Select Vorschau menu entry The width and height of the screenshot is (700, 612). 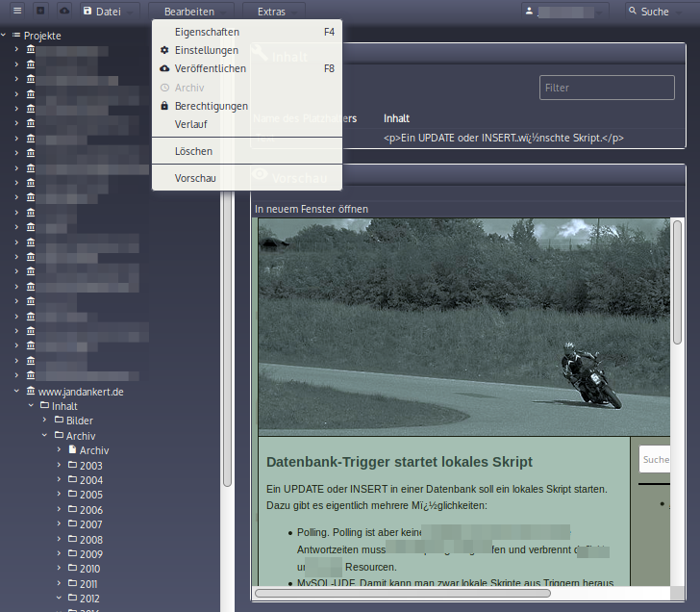click(x=247, y=178)
